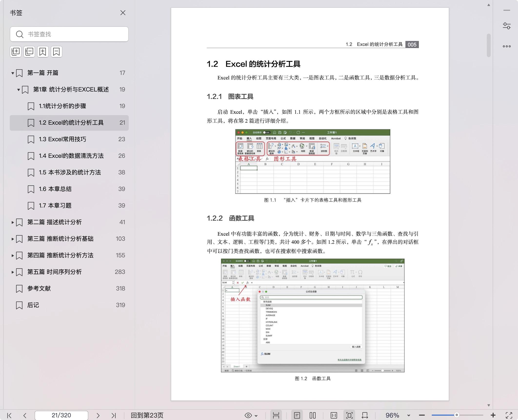Toggle fit page icon
The image size is (518, 420).
click(349, 415)
